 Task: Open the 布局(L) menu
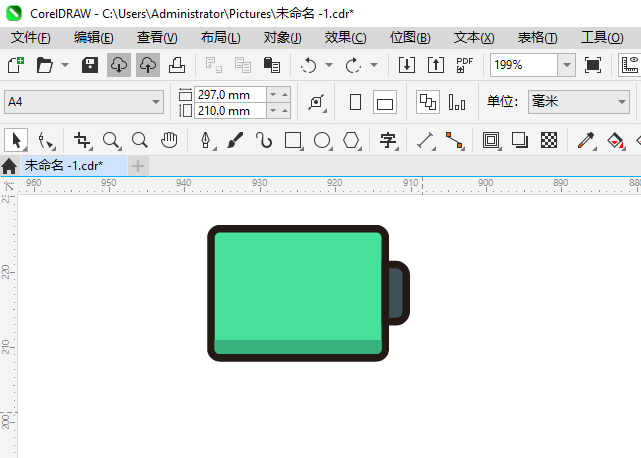(220, 38)
